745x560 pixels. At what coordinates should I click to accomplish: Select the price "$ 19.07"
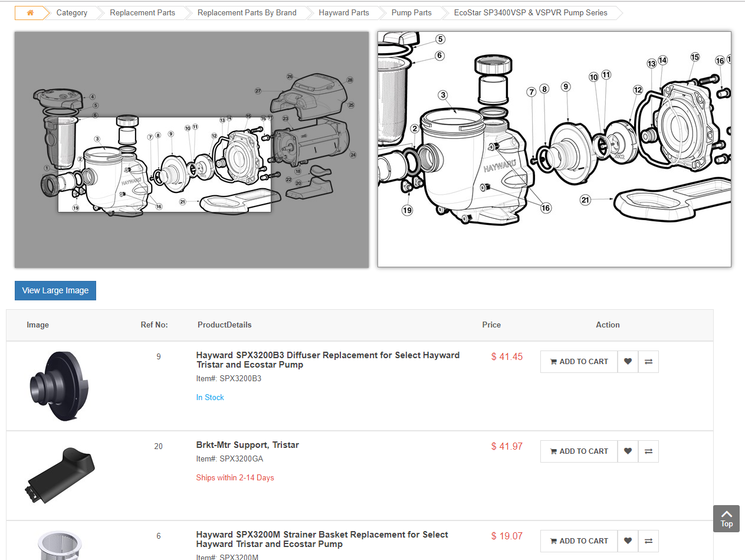click(x=507, y=536)
